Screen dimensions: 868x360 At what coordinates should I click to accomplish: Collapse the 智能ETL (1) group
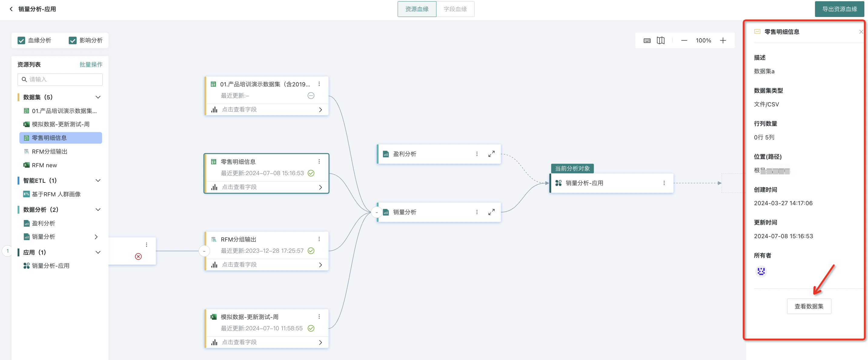tap(98, 181)
